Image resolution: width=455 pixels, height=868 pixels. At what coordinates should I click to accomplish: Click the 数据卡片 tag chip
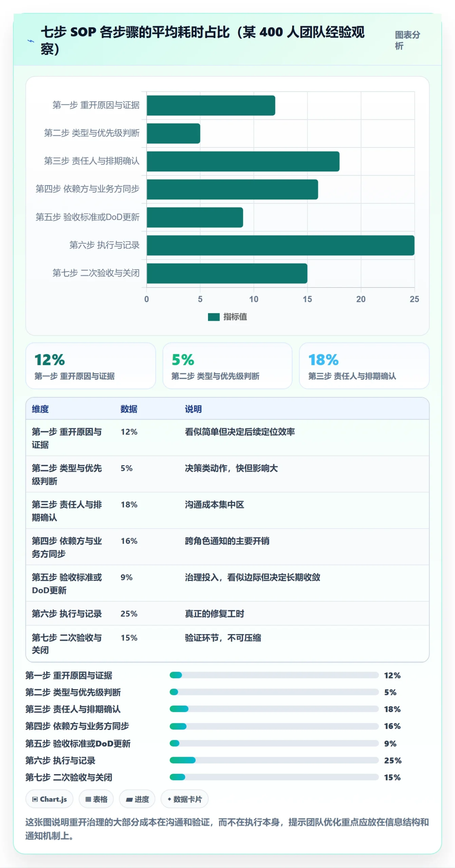(x=184, y=799)
